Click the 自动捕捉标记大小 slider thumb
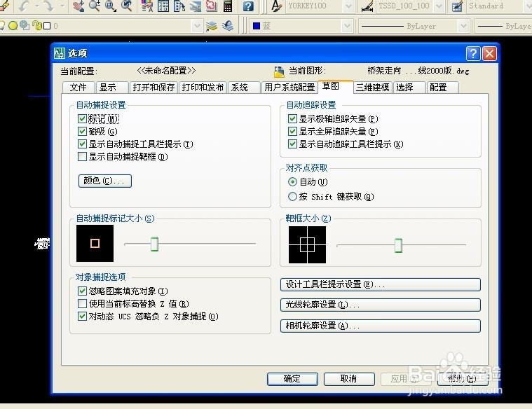Viewport: 532px width, 409px height. pyautogui.click(x=154, y=244)
